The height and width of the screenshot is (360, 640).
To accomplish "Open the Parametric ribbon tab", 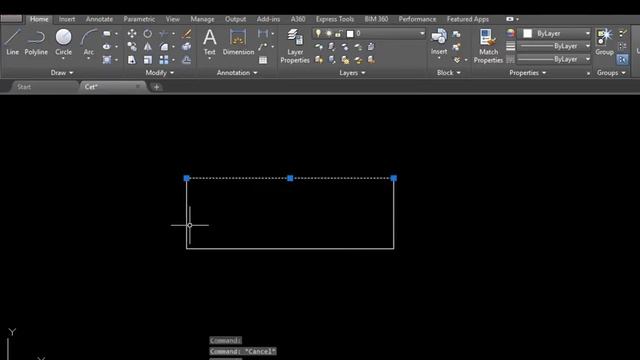I will point(139,19).
